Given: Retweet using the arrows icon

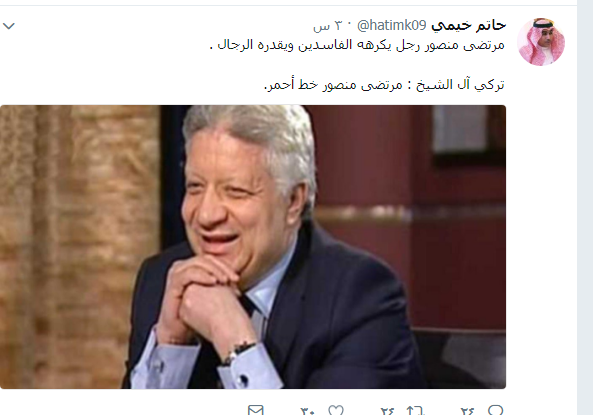Looking at the screenshot, I should point(416,410).
